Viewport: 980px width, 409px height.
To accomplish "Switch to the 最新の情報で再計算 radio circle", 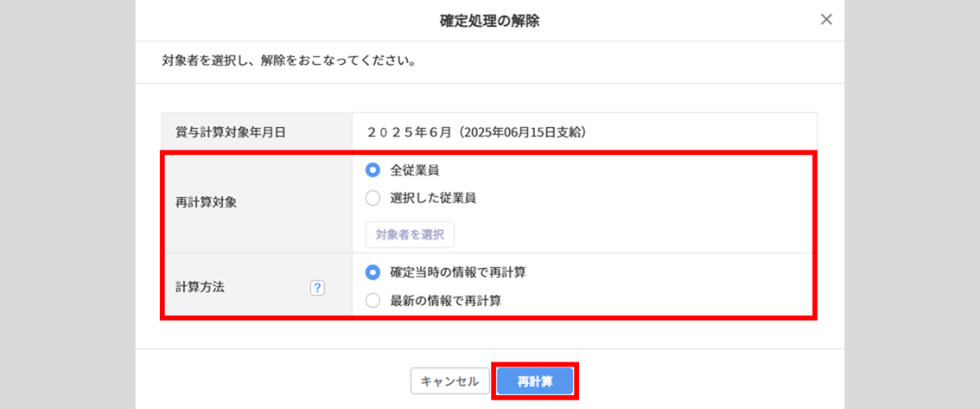I will click(x=373, y=301).
